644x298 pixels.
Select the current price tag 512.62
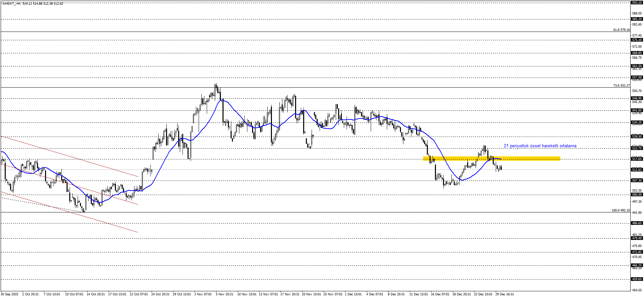click(637, 170)
